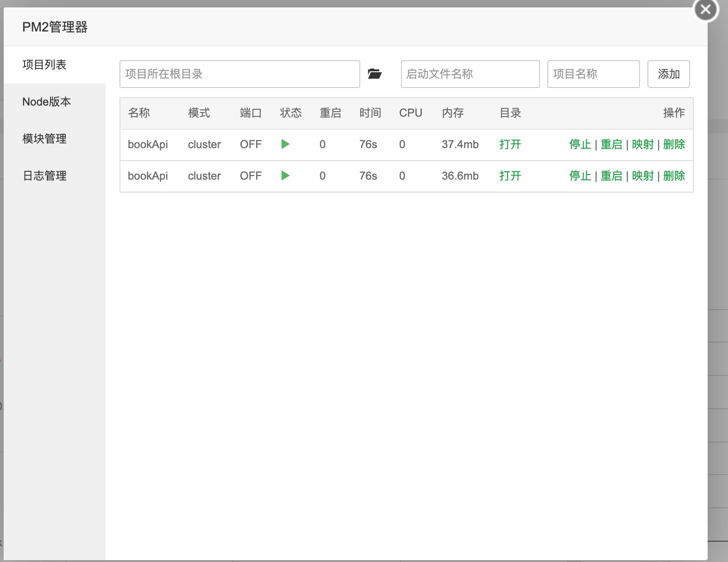
Task: Close the PM2 manager dialog
Action: [x=705, y=10]
